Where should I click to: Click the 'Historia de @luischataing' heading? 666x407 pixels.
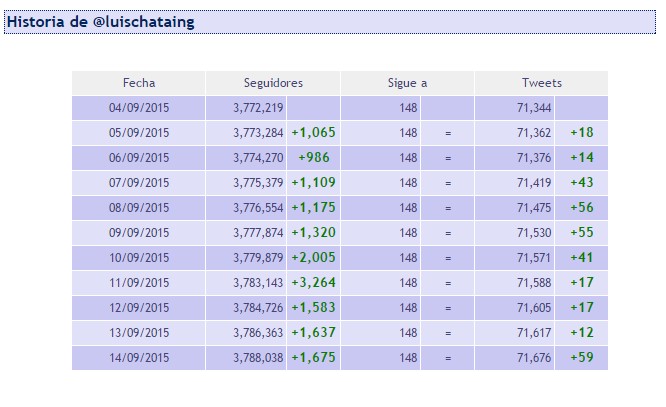pos(101,21)
